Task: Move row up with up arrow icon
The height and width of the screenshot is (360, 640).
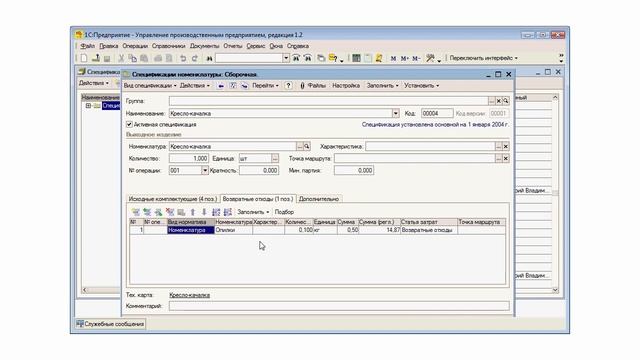Action: click(x=193, y=212)
